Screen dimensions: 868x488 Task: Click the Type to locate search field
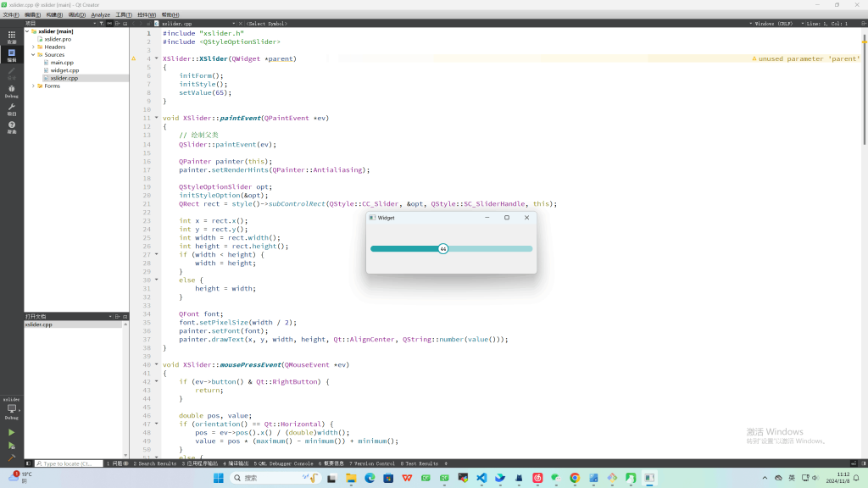pos(70,463)
